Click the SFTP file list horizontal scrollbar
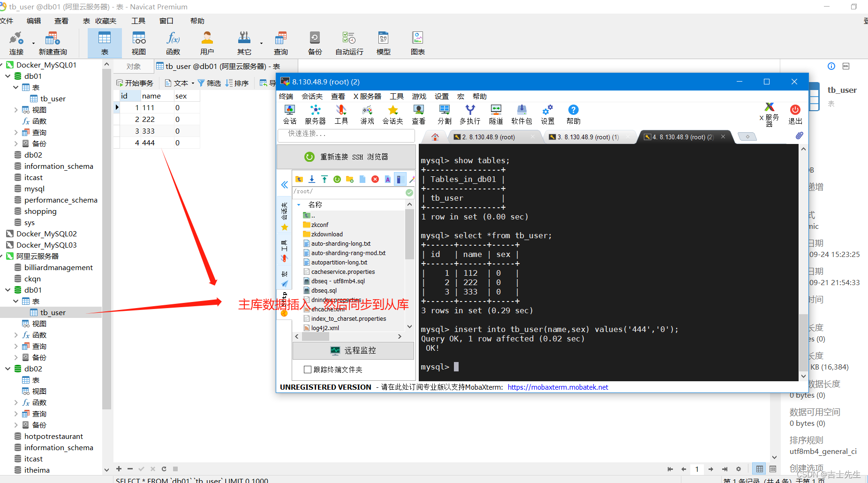This screenshot has height=483, width=868. pos(315,336)
